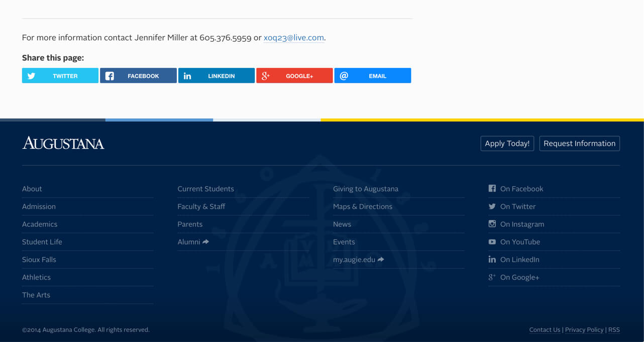
Task: Click the Instagram icon in footer
Action: pos(492,224)
